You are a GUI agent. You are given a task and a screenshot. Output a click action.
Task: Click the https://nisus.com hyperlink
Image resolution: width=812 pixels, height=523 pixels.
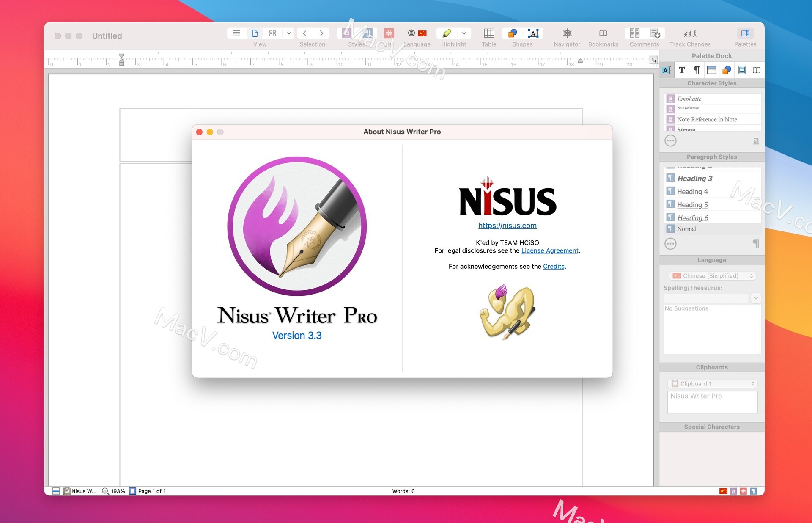click(x=508, y=225)
